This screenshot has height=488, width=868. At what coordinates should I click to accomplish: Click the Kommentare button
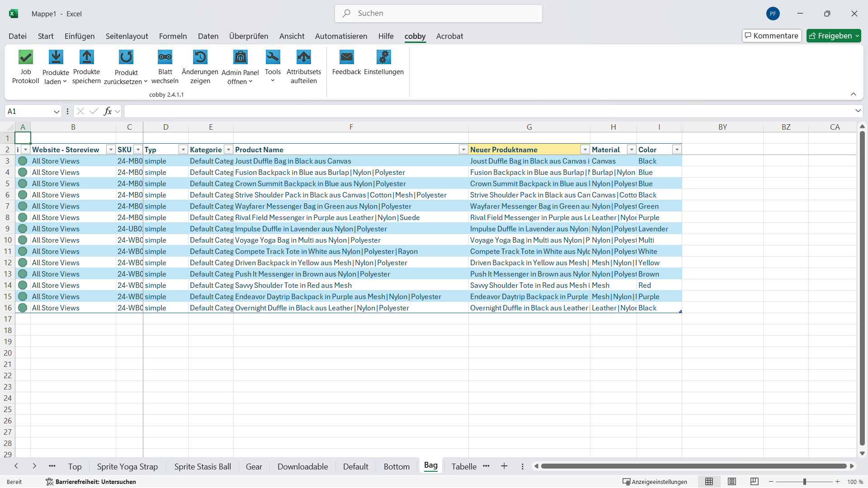click(771, 36)
